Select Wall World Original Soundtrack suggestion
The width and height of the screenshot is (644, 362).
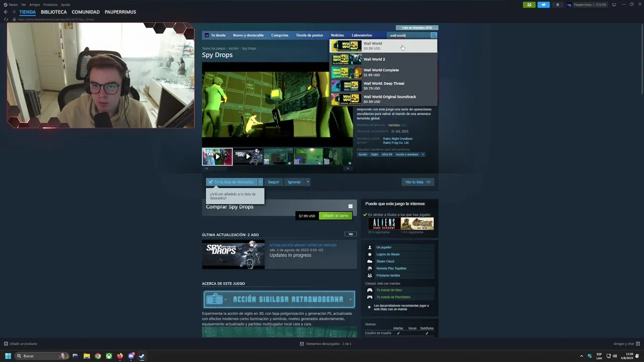[x=383, y=99]
